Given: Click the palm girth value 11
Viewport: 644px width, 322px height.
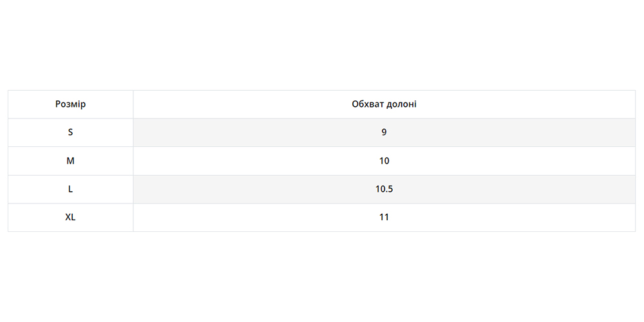Looking at the screenshot, I should (384, 218).
